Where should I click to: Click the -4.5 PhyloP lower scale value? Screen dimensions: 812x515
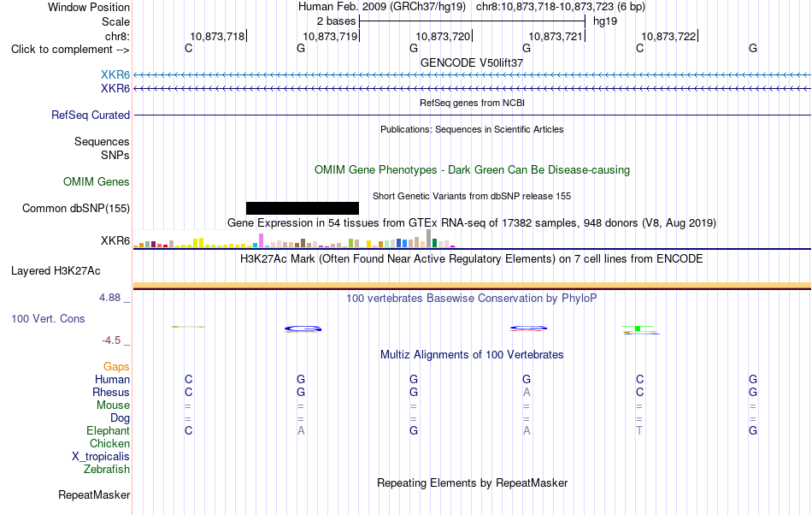(x=111, y=340)
